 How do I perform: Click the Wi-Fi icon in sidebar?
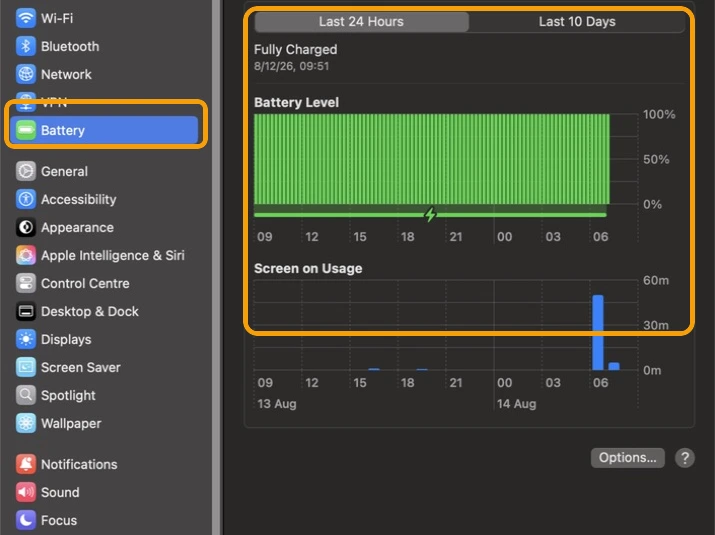[x=26, y=18]
